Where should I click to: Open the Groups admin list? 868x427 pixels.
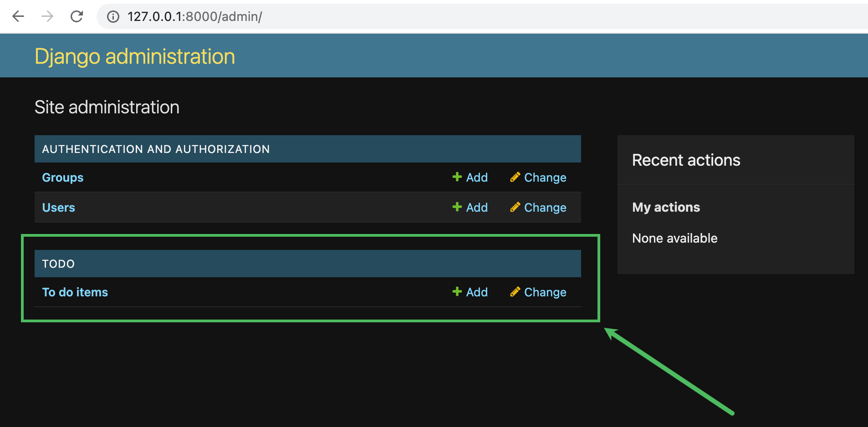[x=62, y=177]
